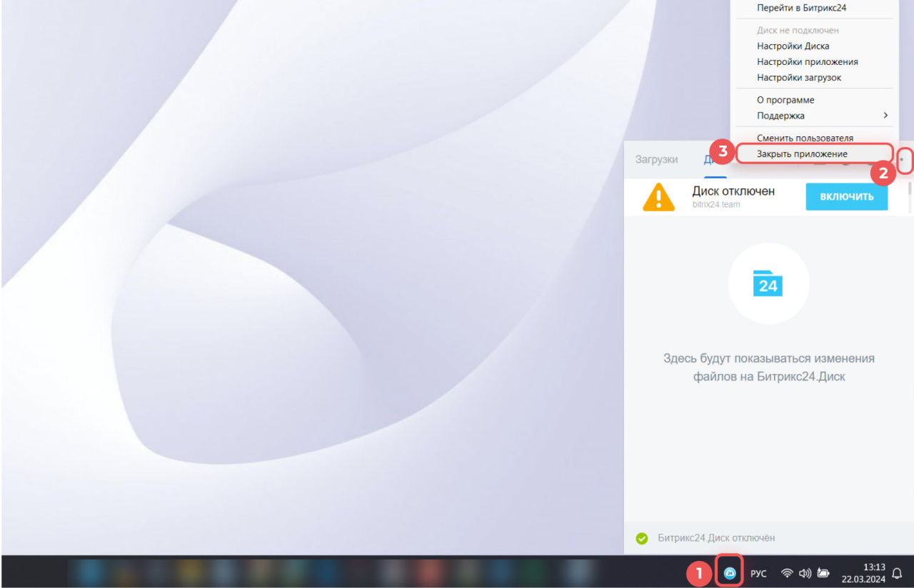Choose Сменить пользователя in the menu
Image resolution: width=914 pixels, height=588 pixels.
805,138
